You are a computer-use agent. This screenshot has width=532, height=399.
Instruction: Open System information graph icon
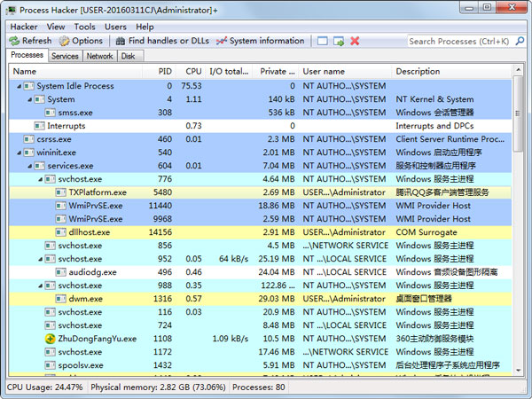coord(222,41)
